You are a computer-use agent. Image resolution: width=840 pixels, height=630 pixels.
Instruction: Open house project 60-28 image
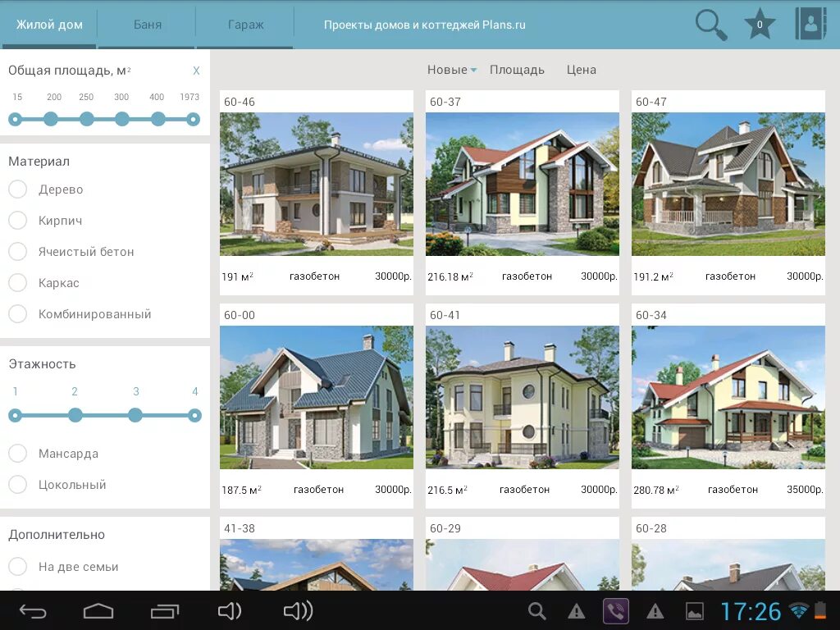tap(728, 564)
